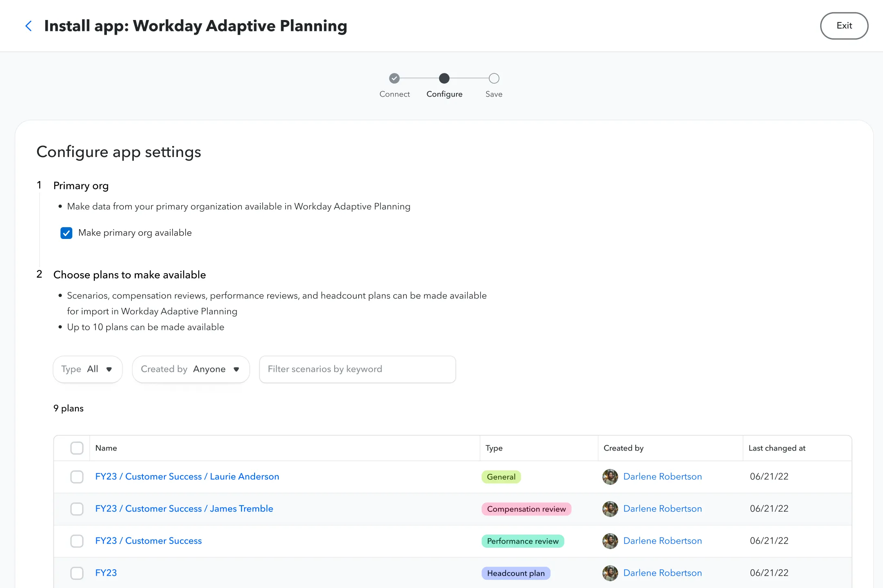Select the Save step circle
Image resolution: width=883 pixels, height=588 pixels.
(494, 78)
